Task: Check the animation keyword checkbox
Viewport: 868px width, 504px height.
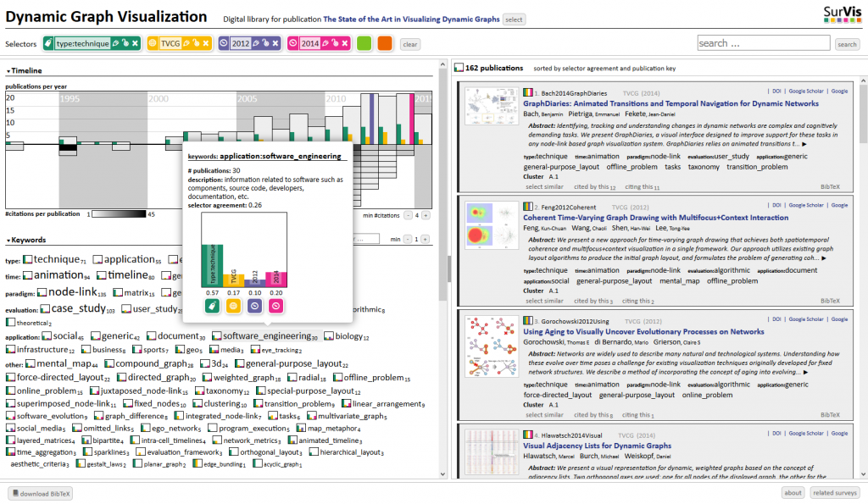Action: (28, 274)
